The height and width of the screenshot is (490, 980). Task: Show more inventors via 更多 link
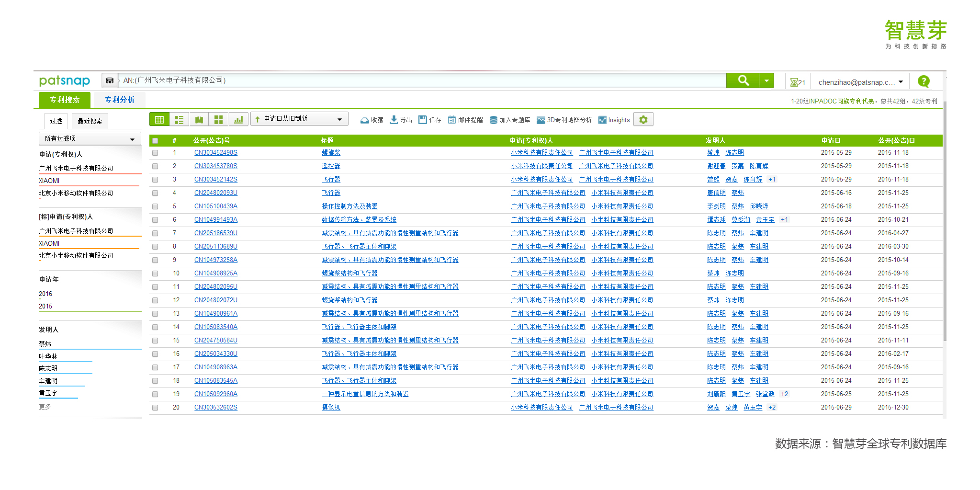click(45, 407)
